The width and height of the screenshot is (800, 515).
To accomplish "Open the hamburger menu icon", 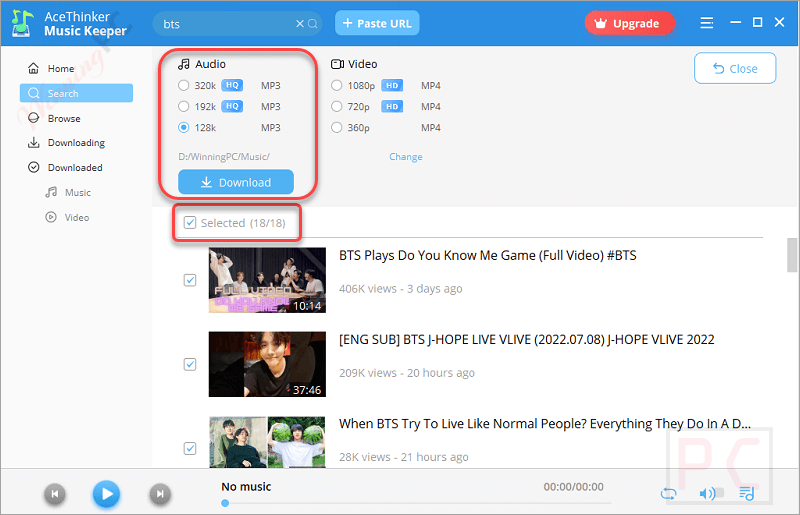I will (707, 23).
